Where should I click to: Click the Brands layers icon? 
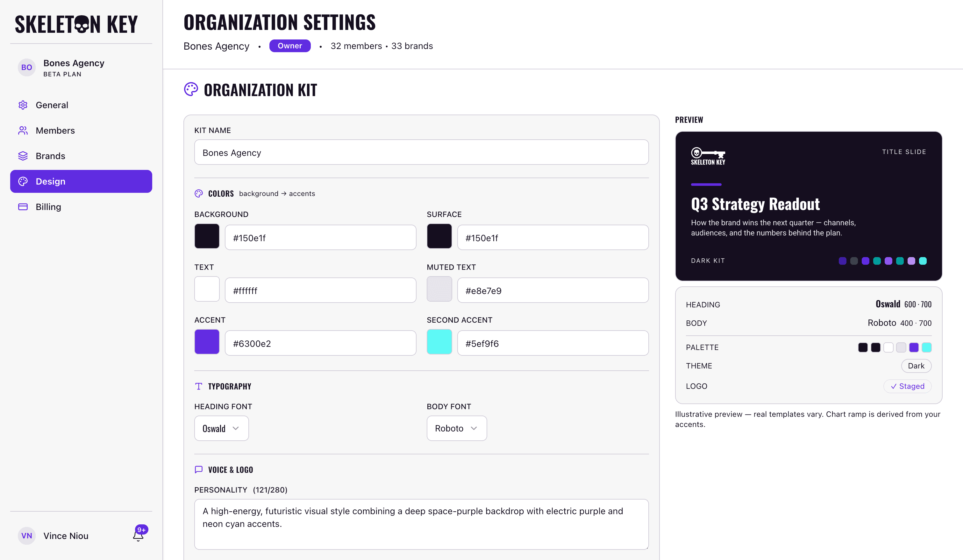click(23, 156)
